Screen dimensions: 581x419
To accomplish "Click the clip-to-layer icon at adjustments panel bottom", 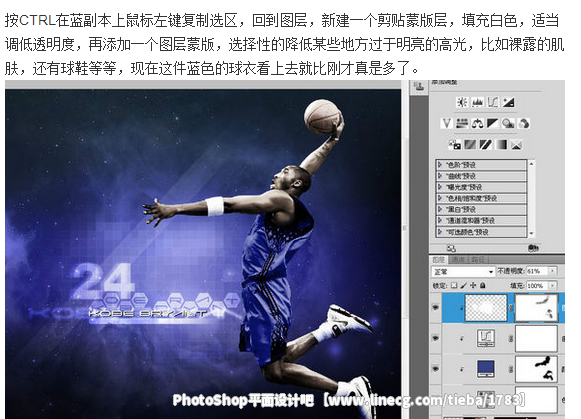I will click(533, 248).
